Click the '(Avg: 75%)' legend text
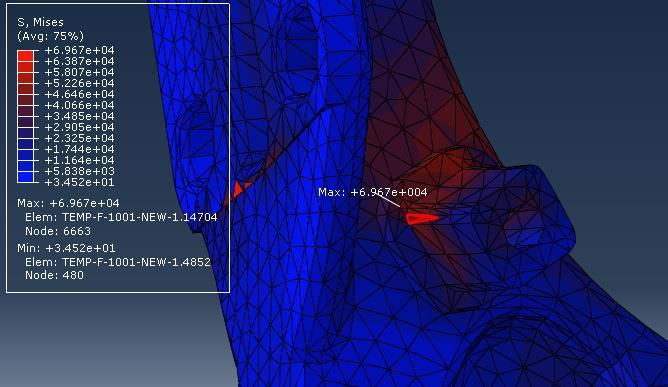 [x=50, y=36]
